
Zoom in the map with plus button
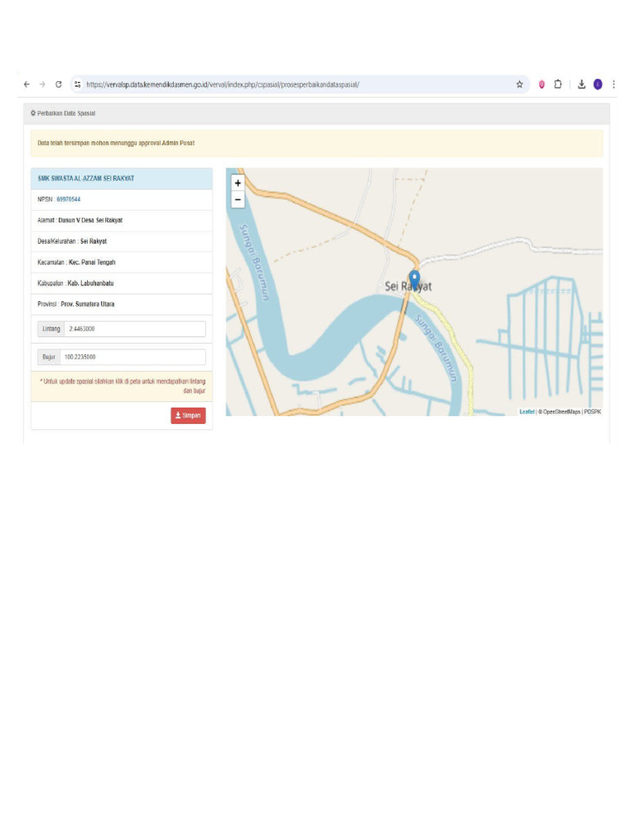pyautogui.click(x=238, y=183)
